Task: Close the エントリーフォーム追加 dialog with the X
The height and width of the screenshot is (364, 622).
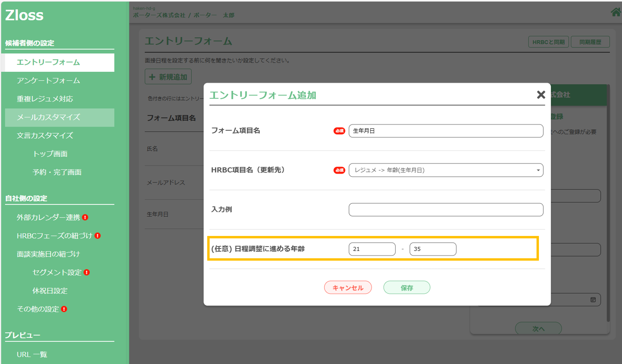Action: pyautogui.click(x=541, y=95)
